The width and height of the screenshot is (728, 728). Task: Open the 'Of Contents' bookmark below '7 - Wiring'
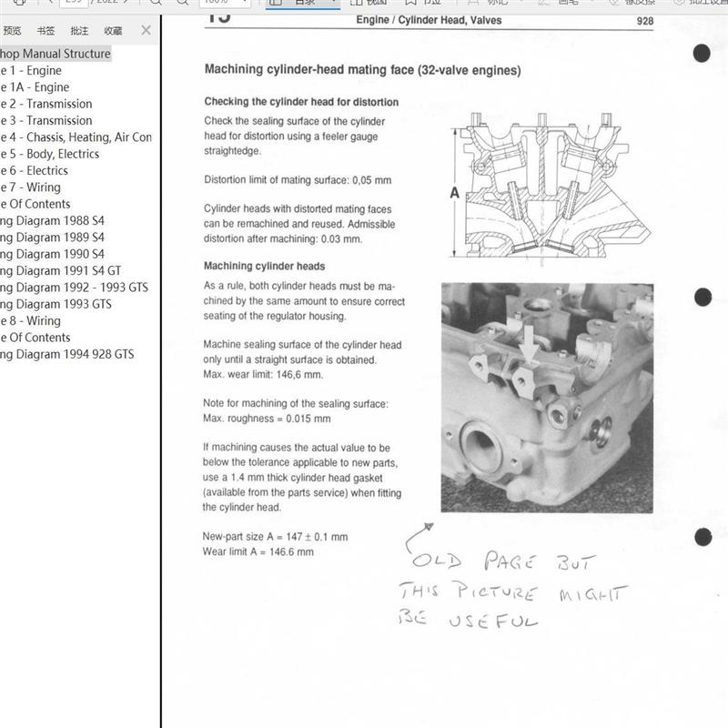point(35,204)
